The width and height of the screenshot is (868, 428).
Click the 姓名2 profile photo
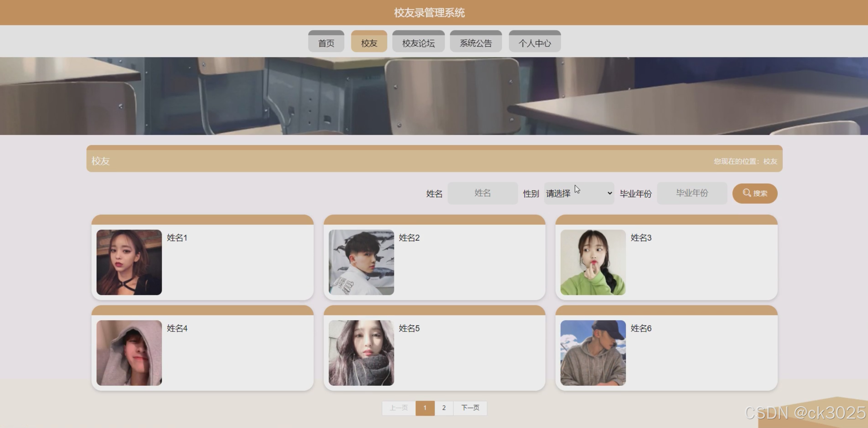pos(361,262)
